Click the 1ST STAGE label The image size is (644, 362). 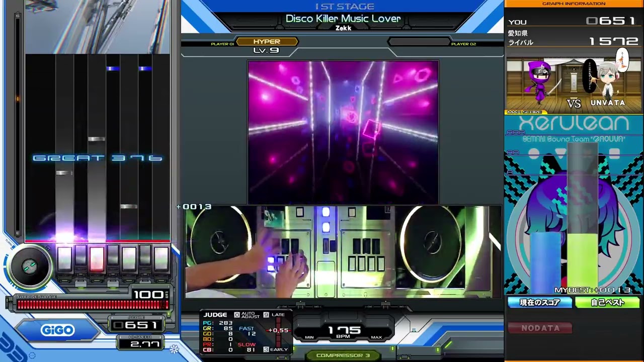345,7
